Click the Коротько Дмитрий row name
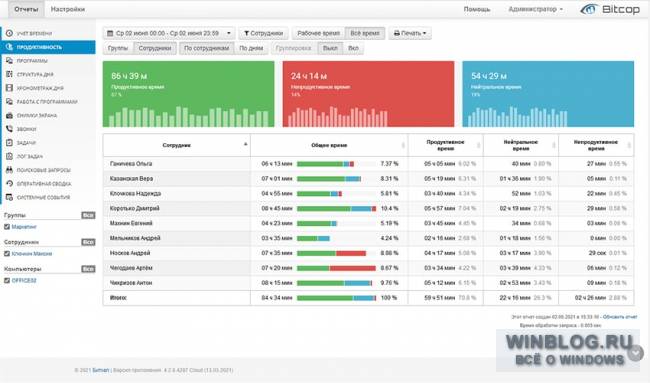 click(x=135, y=208)
